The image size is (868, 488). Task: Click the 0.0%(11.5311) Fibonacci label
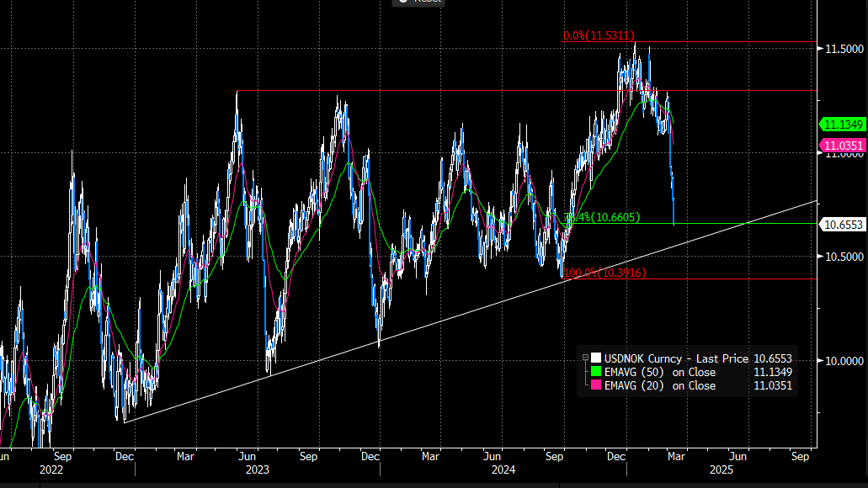pyautogui.click(x=599, y=36)
